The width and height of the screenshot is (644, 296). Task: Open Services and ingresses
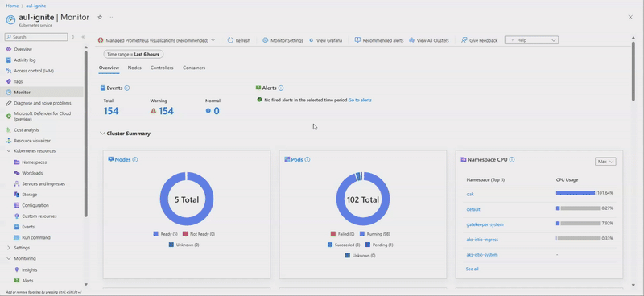point(43,183)
